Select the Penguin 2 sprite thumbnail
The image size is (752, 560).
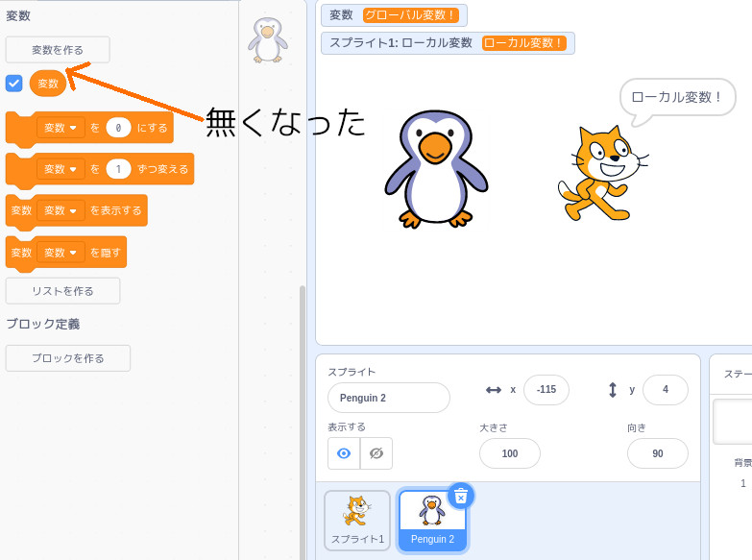pos(432,521)
